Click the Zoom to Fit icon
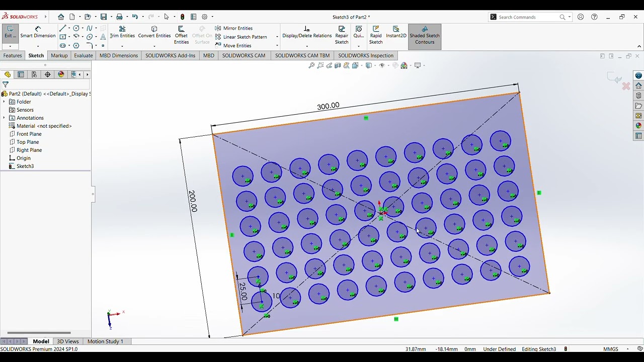The image size is (644, 362). [311, 65]
